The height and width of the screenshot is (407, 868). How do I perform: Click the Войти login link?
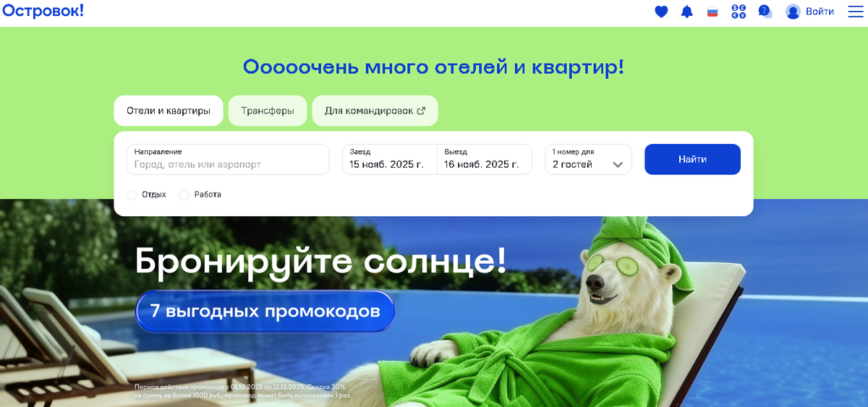pyautogui.click(x=820, y=12)
